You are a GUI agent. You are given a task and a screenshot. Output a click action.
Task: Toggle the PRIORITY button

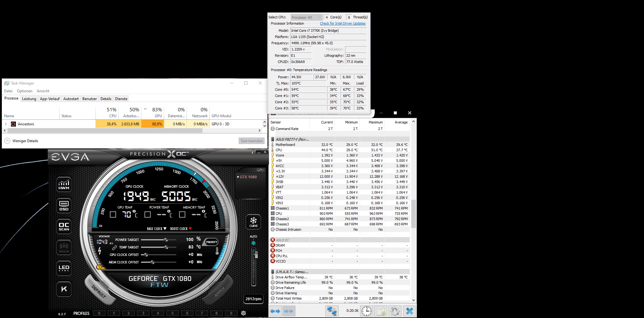coord(212,242)
